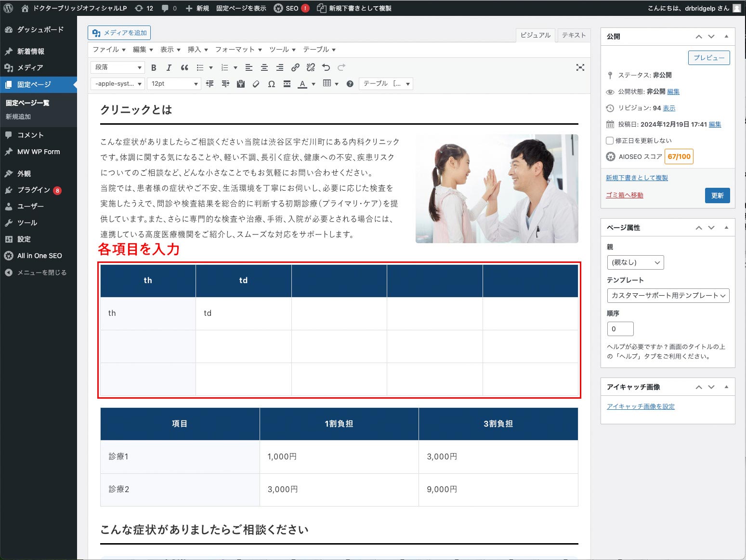The height and width of the screenshot is (560, 746).
Task: Collapse the アイキャッチ画像 panel triangle toggle
Action: point(726,387)
